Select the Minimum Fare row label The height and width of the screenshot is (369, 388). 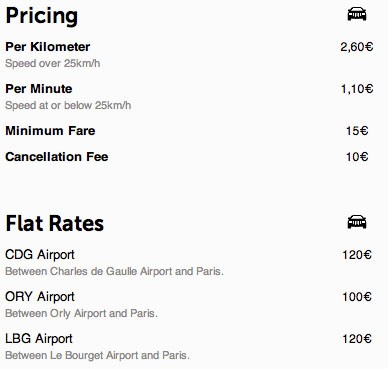pyautogui.click(x=50, y=130)
